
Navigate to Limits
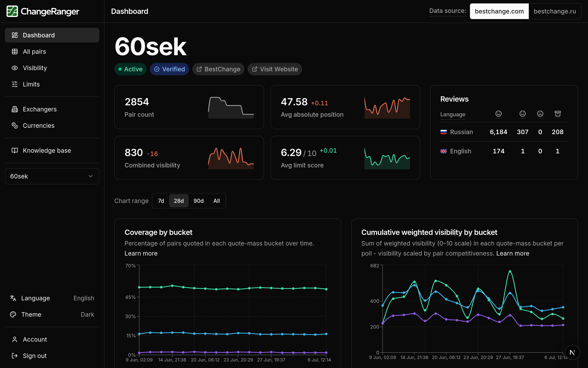pos(52,84)
